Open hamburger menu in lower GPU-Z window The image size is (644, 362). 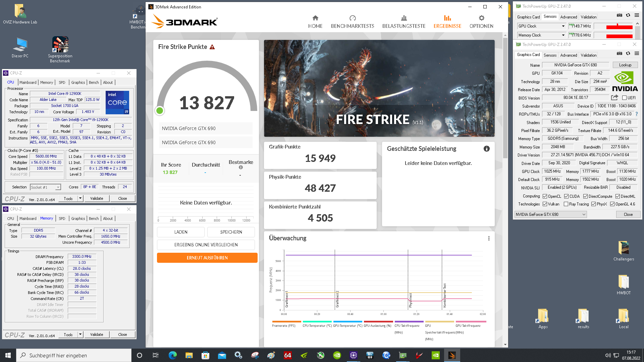click(x=637, y=54)
